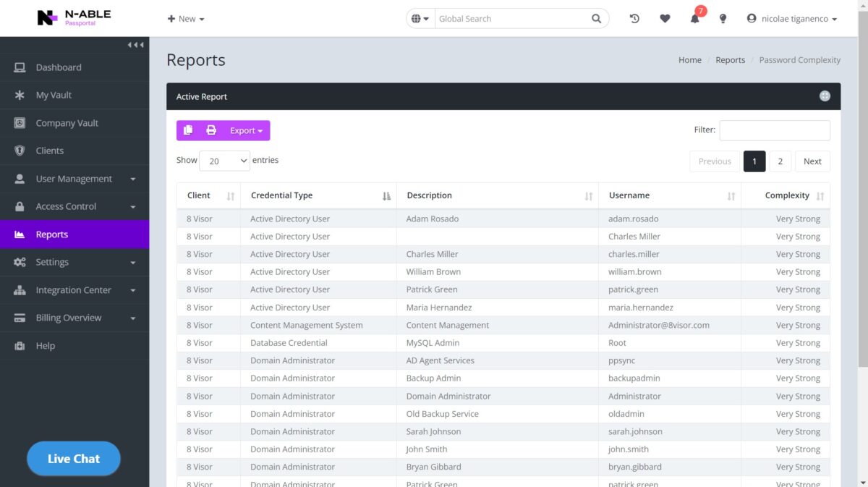Collapse the sidebar with the triple-arrow icon
Screen dimensions: 868x487
(x=135, y=45)
